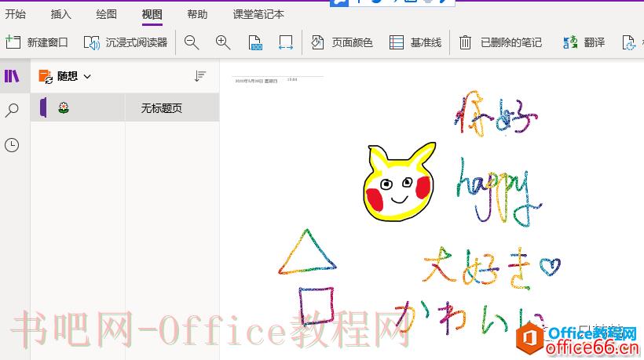View 已删除的笔记 deleted notes label
Image resolution: width=644 pixels, height=360 pixels.
pos(511,42)
